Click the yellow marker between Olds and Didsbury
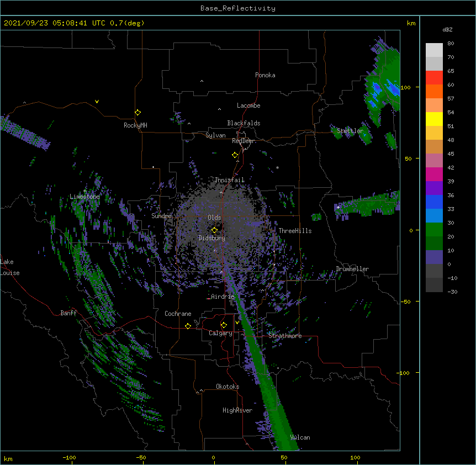This screenshot has height=465, width=476. [x=215, y=230]
